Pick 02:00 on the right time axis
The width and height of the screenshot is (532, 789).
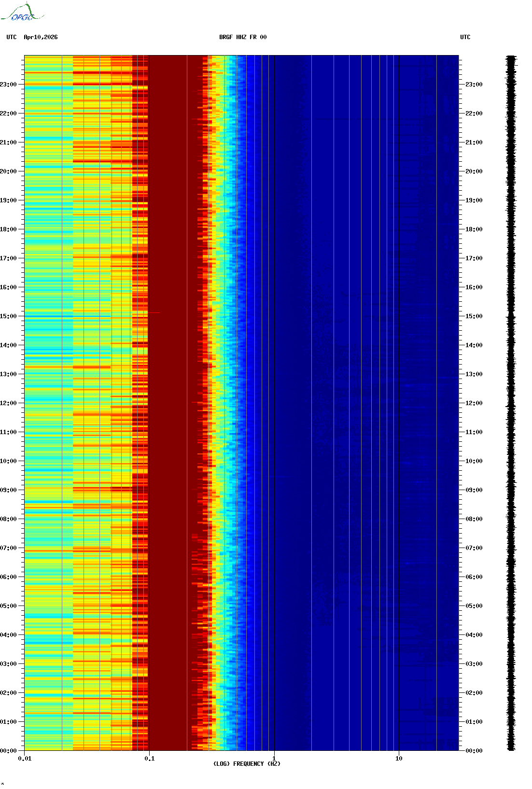click(x=474, y=693)
